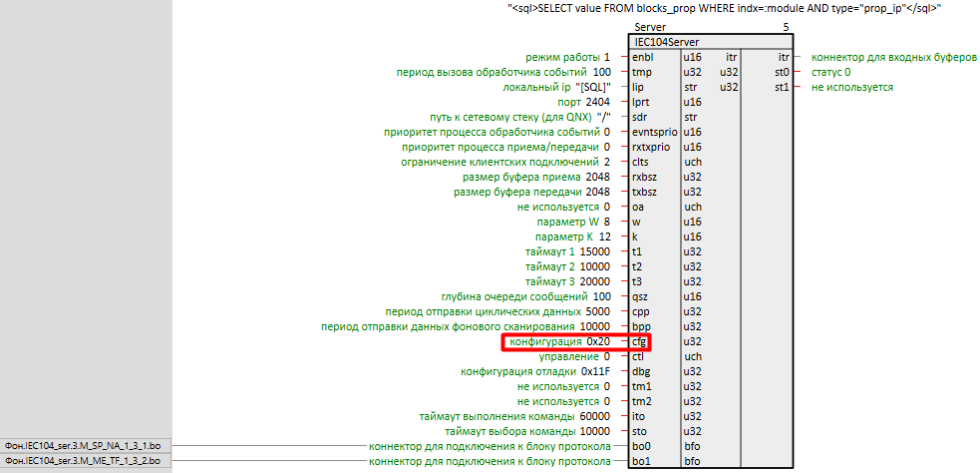Click the bo1 input pin
Viewport: 980px width, 473px height.
coord(641,461)
